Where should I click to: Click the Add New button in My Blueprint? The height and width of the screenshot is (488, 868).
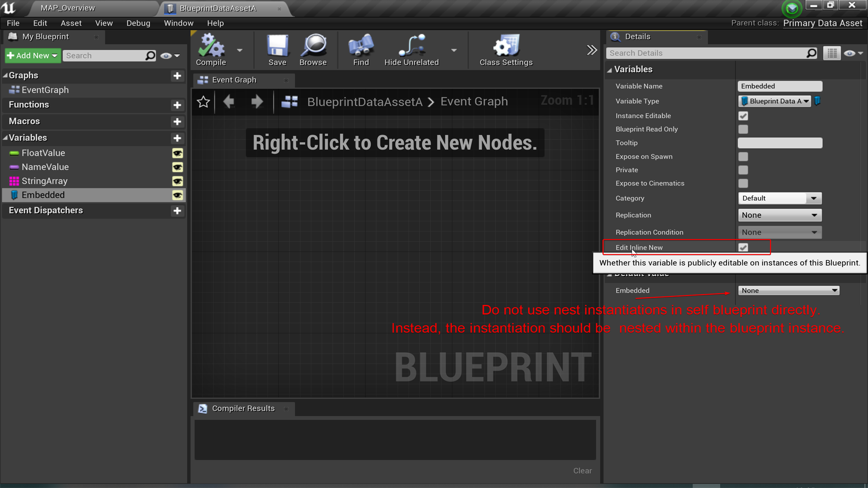[x=32, y=55]
